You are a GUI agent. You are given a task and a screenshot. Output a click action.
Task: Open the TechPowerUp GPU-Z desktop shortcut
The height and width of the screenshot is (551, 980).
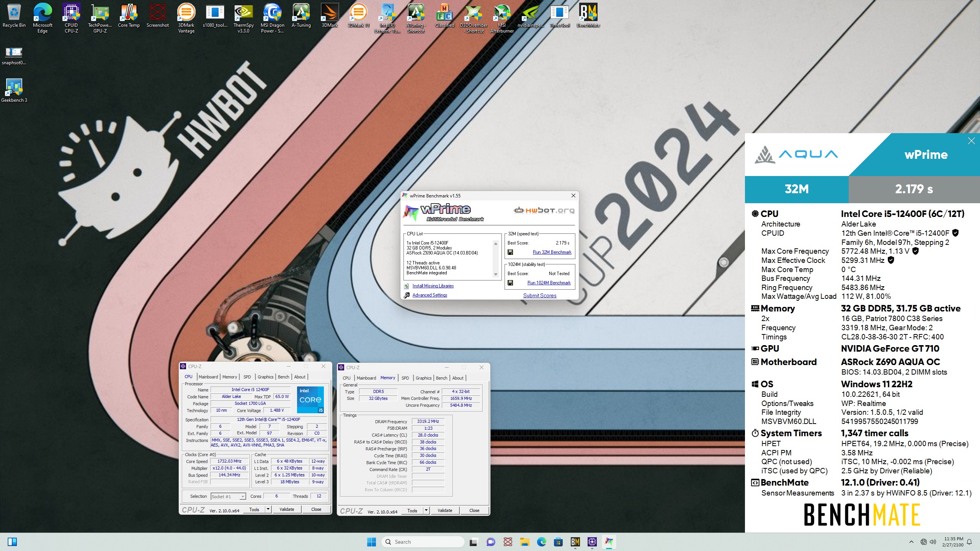[x=100, y=18]
